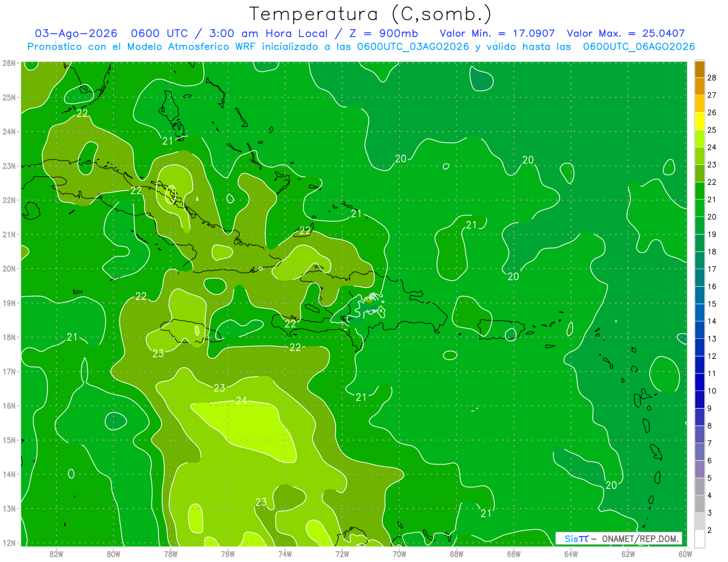This screenshot has width=728, height=562.
Task: Pick the yellow legend swatch between 25 and 26
Action: [x=700, y=121]
